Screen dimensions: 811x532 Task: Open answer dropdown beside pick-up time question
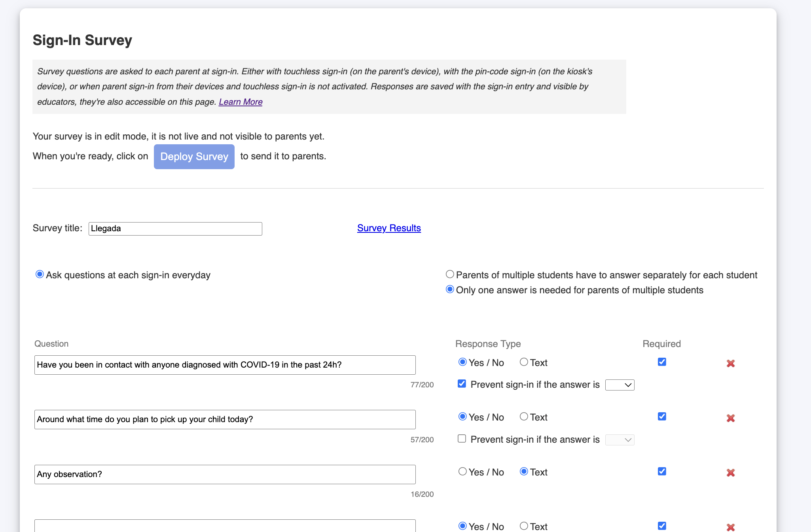coord(620,440)
